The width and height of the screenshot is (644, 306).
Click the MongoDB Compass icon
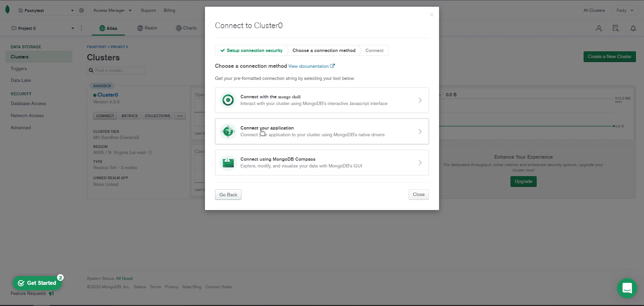[x=228, y=162]
